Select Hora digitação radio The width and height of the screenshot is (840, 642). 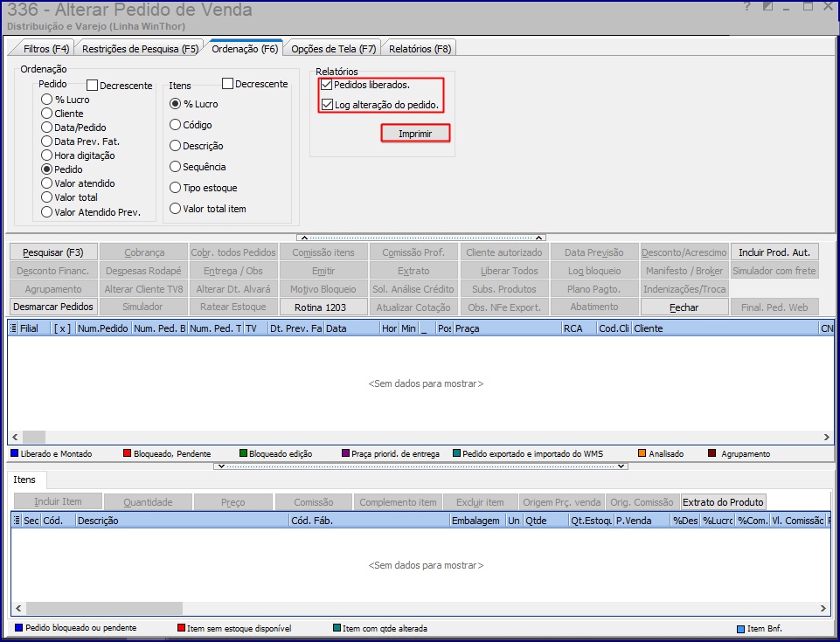[x=46, y=155]
